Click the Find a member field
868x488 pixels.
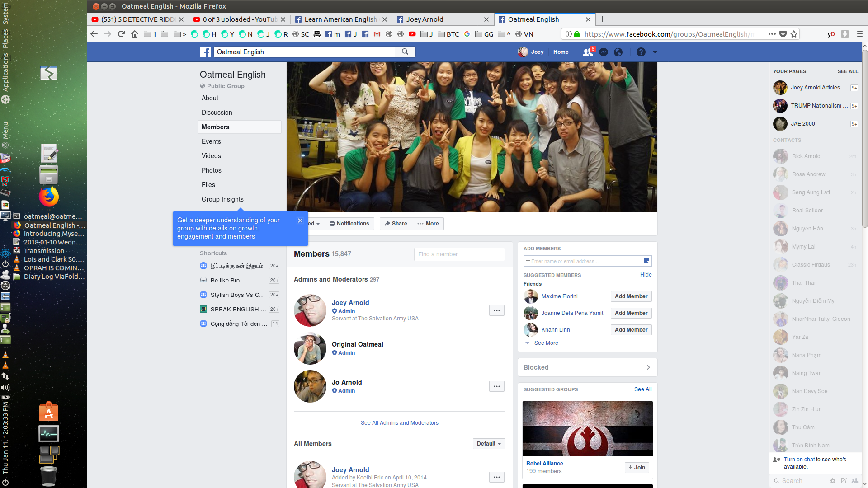point(459,254)
